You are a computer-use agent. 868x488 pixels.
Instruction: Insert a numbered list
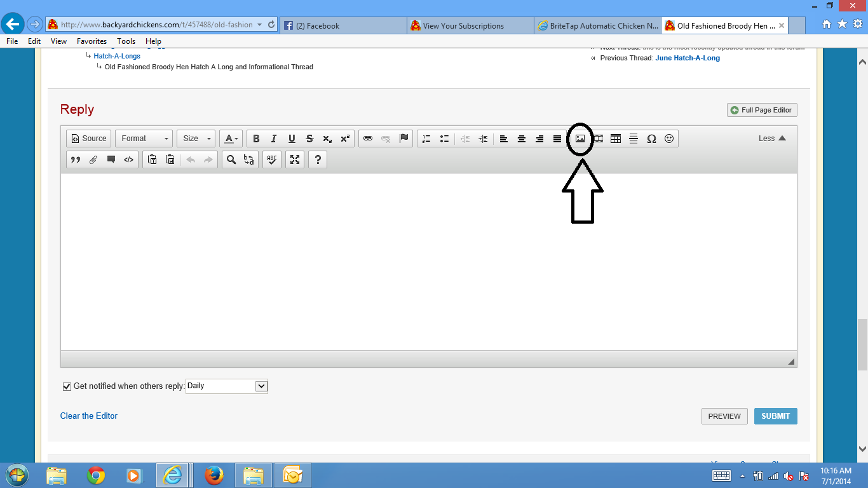click(x=426, y=139)
